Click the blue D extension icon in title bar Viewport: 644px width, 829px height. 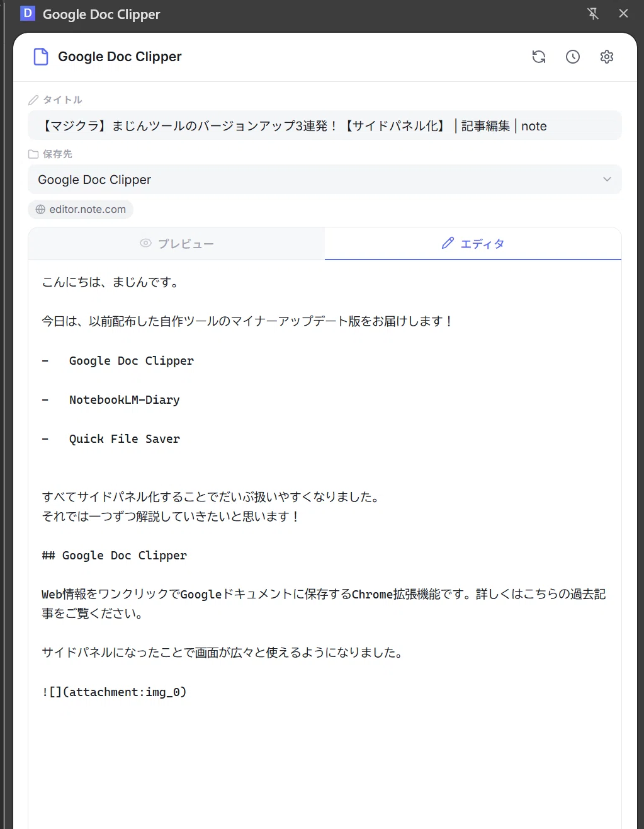[x=28, y=13]
